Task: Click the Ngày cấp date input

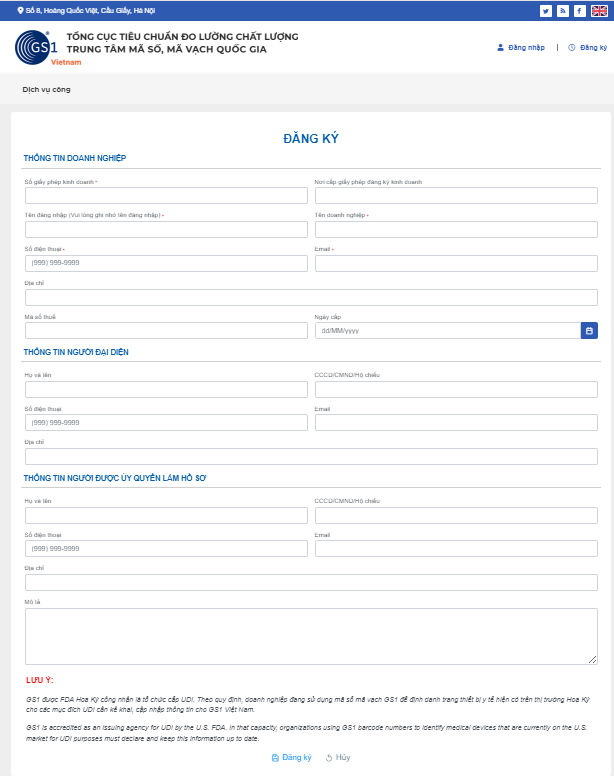Action: pyautogui.click(x=446, y=330)
